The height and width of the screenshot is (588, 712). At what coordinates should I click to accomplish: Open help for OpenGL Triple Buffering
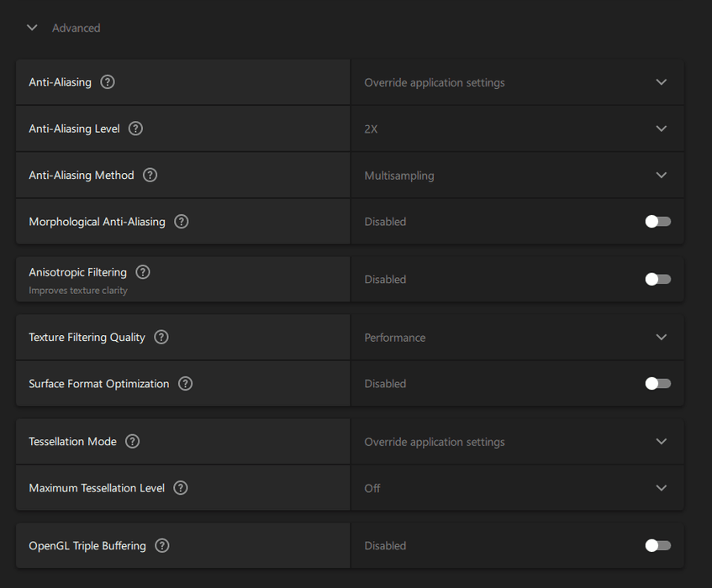click(162, 546)
